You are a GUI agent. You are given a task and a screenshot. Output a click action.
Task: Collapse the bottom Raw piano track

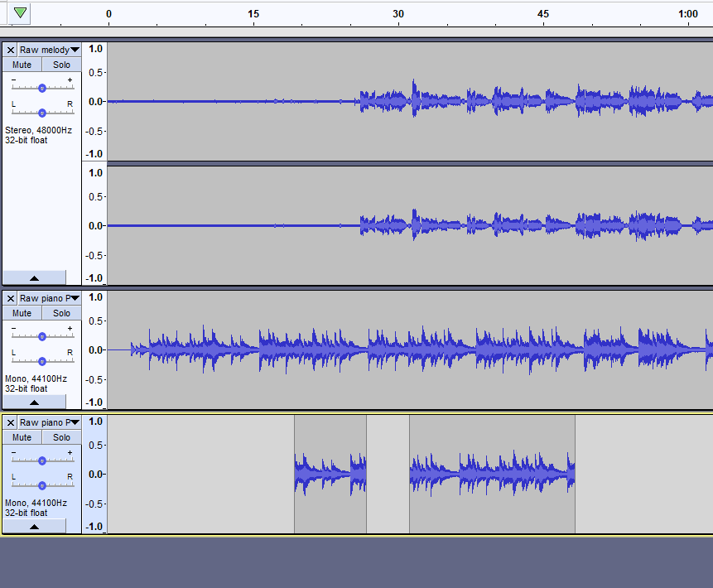click(x=34, y=526)
